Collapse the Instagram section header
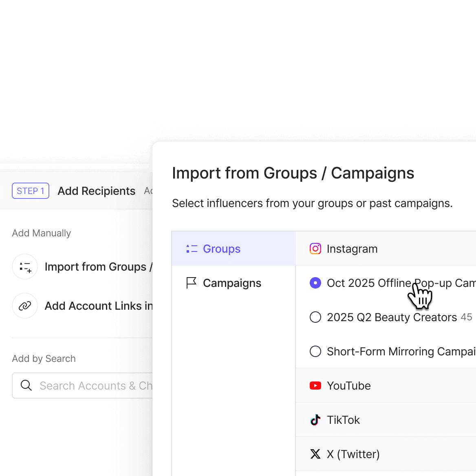 (386, 249)
